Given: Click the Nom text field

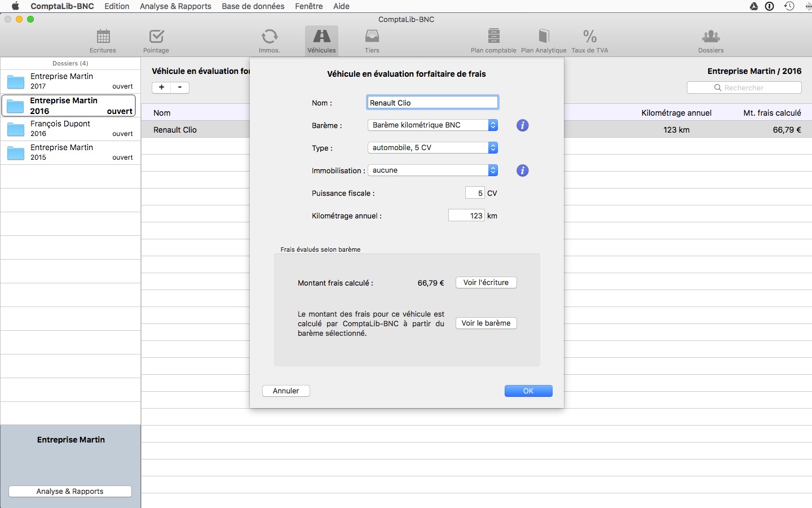Looking at the screenshot, I should pos(433,103).
